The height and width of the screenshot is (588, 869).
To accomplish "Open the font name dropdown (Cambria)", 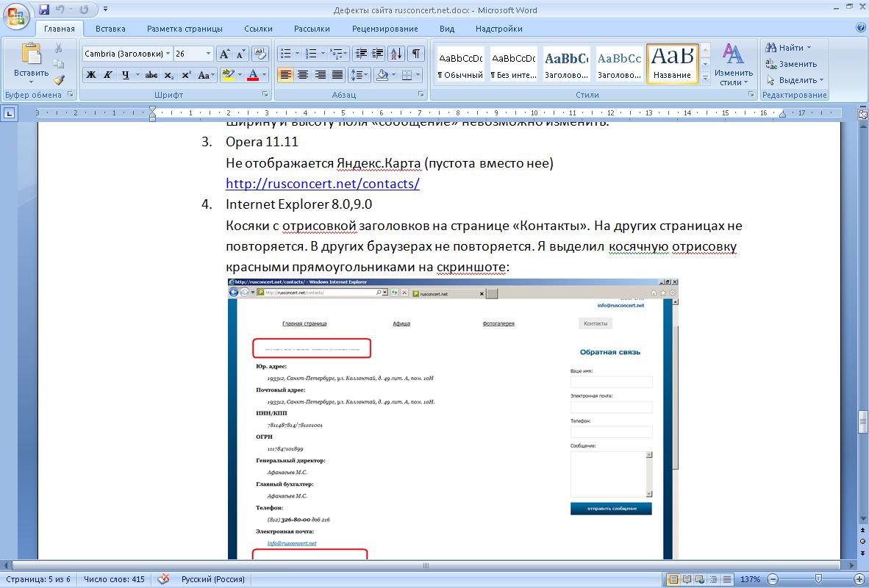I will [x=168, y=54].
